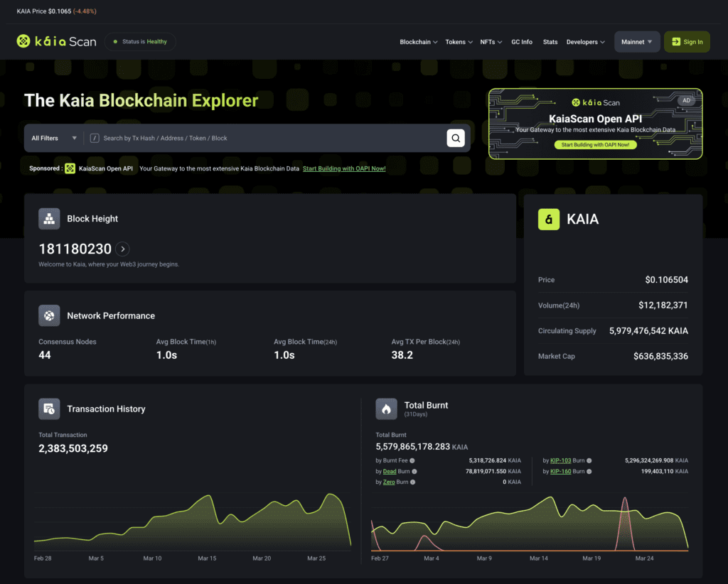Expand the Blockchain menu

(418, 42)
